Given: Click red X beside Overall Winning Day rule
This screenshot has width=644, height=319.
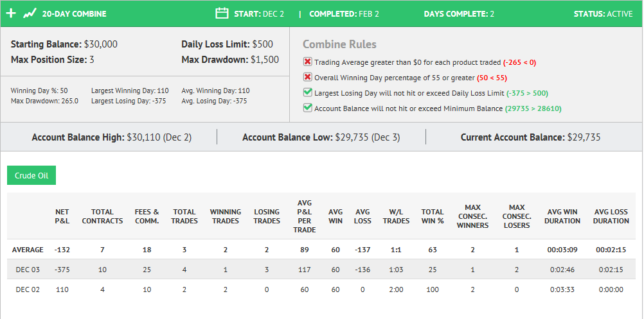Looking at the screenshot, I should [307, 77].
